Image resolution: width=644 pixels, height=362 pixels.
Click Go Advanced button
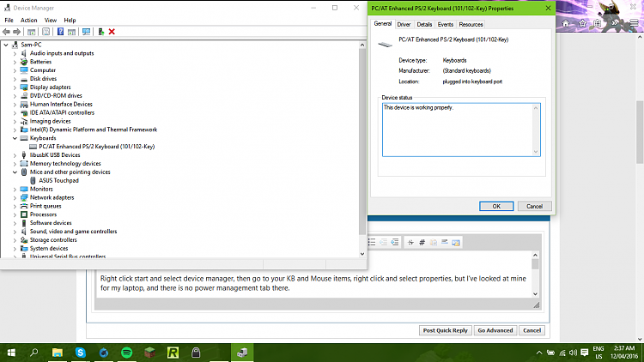(x=495, y=330)
